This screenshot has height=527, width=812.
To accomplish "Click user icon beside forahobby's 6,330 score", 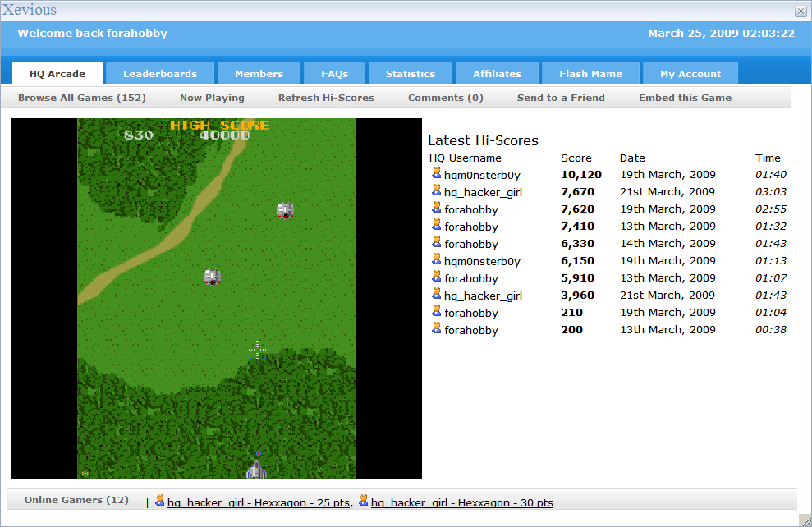I will (436, 242).
